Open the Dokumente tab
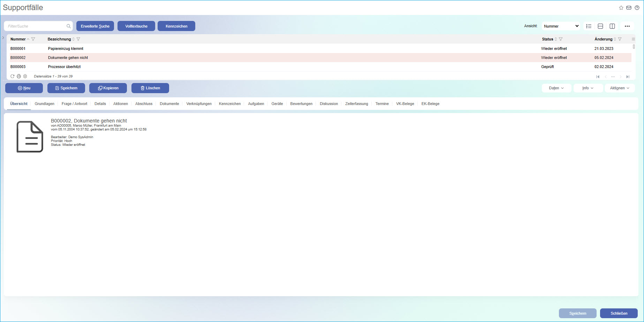644x322 pixels. pyautogui.click(x=169, y=104)
